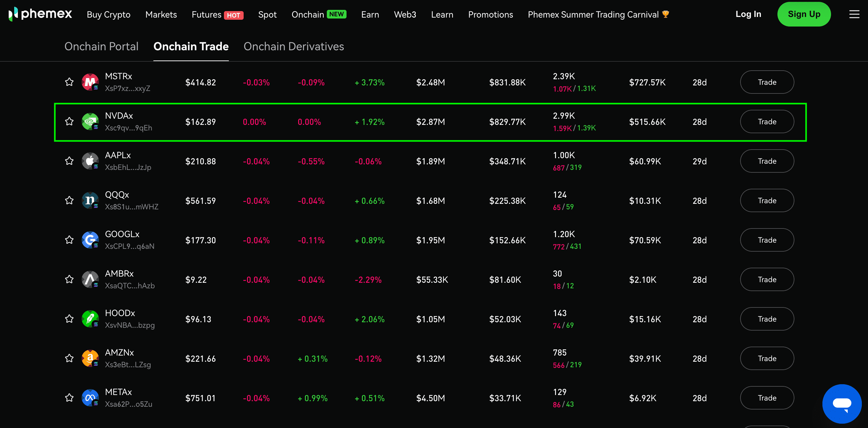Click the METAx price $751.01
This screenshot has width=868, height=428.
coord(201,398)
